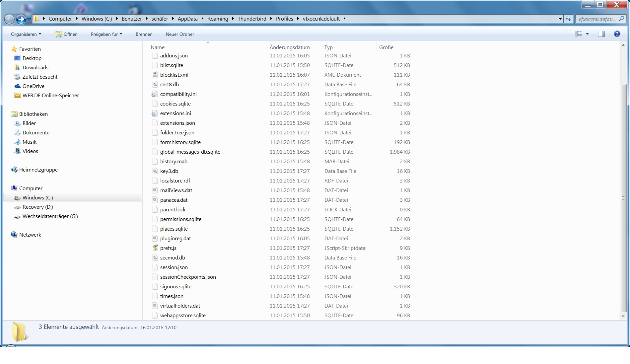Open the Help button

(x=617, y=34)
